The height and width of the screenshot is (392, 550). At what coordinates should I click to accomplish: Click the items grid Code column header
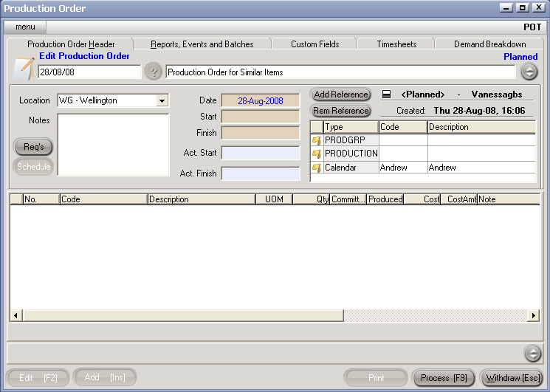[103, 199]
